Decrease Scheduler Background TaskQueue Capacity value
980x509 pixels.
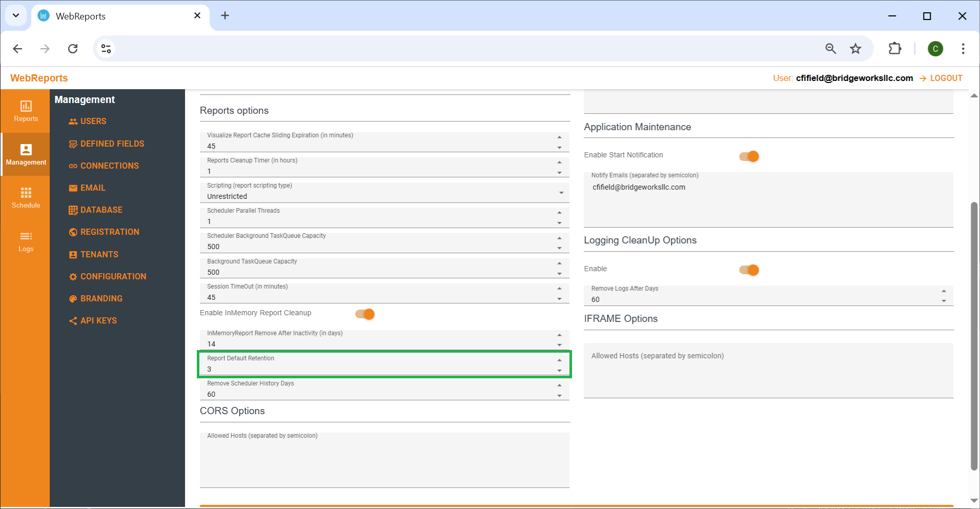pyautogui.click(x=559, y=248)
